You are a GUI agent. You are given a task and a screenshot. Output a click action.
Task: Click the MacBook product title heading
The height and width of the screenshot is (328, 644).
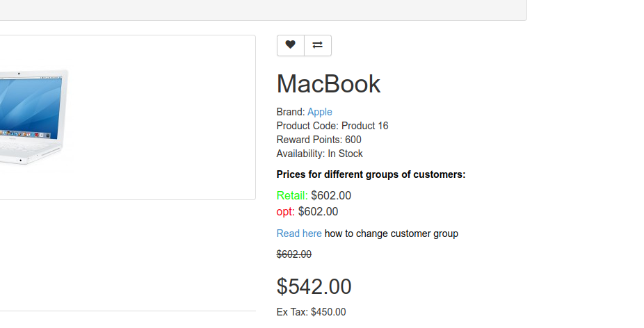point(328,84)
